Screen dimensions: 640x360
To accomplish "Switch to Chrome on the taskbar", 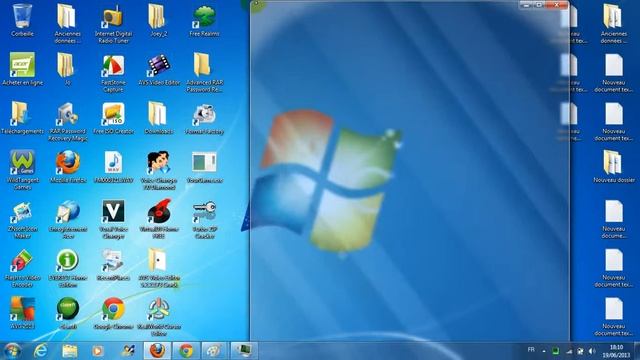I will pos(187,351).
